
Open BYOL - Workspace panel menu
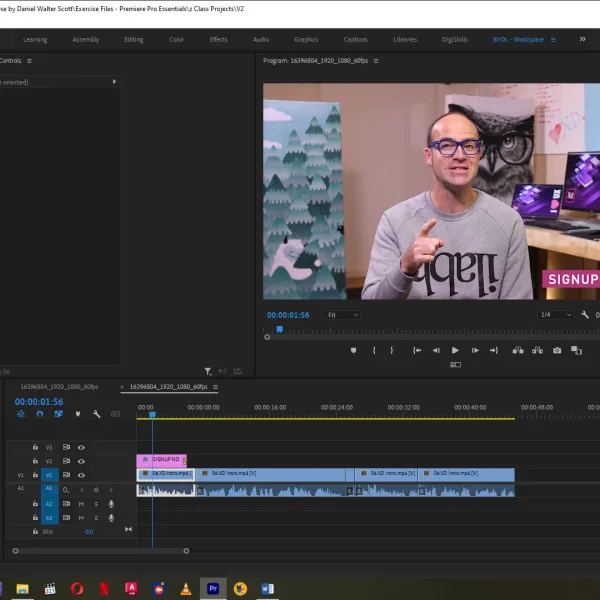(x=553, y=40)
